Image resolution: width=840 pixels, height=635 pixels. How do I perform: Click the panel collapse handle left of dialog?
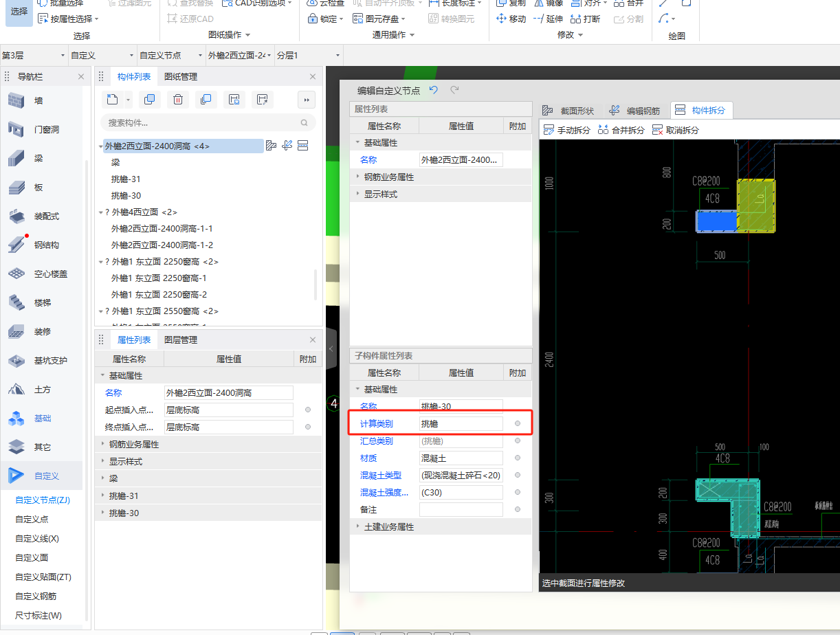coord(331,349)
